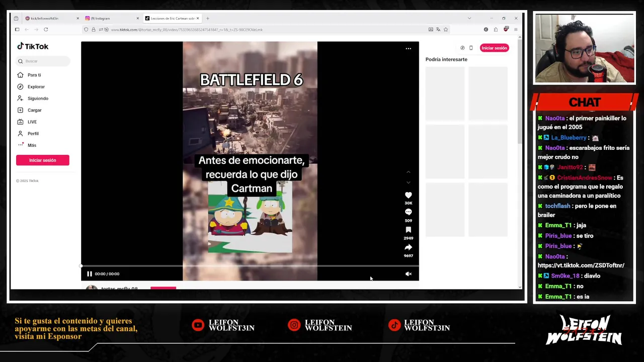Click the translate page icon
Screen dimensions: 644x362
click(x=438, y=30)
